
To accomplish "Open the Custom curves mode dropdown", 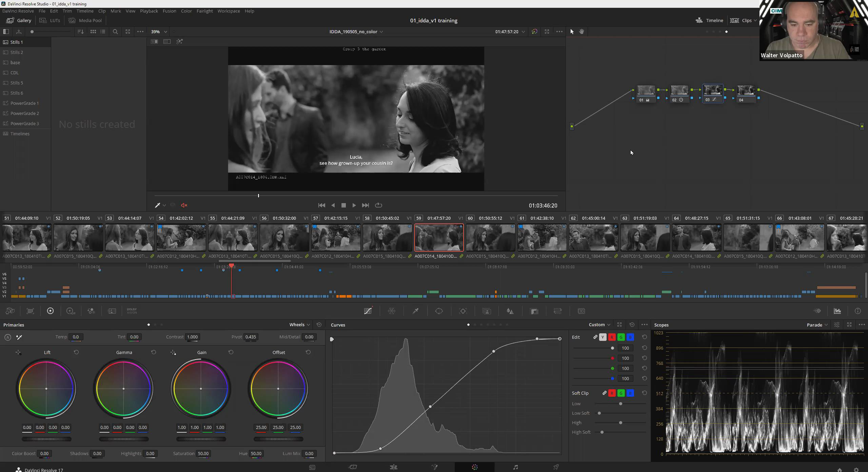I will tap(599, 325).
